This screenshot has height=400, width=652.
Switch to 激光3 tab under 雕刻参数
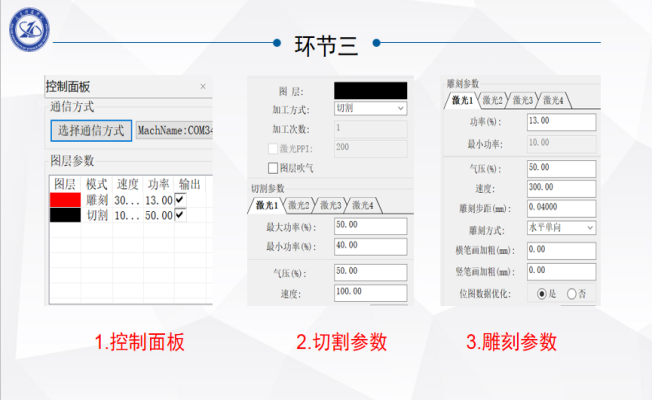pyautogui.click(x=524, y=100)
